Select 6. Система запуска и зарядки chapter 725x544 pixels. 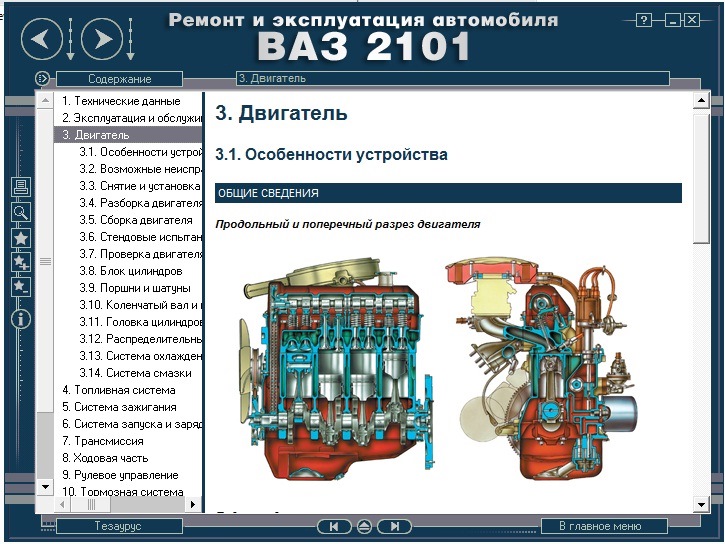132,424
